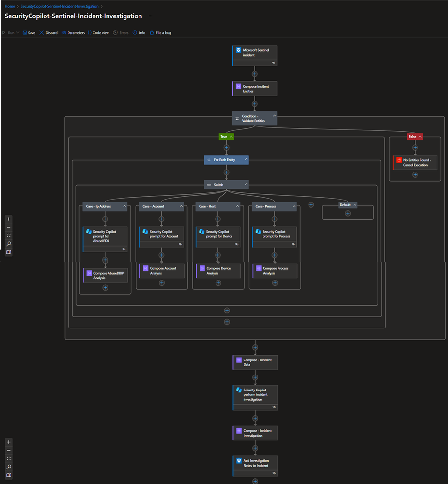Add a step below Microsoft Sentinel incident trigger

[x=255, y=74]
